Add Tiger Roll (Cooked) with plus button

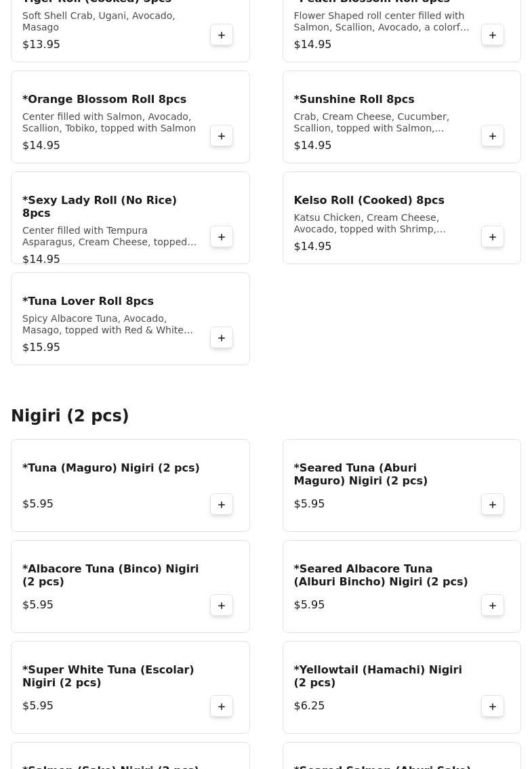pyautogui.click(x=222, y=35)
